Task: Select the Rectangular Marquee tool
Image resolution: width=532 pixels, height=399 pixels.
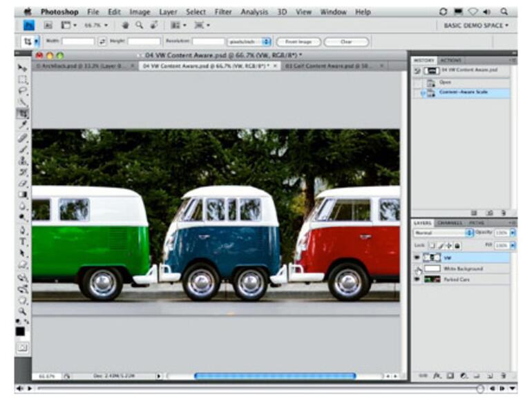Action: point(22,79)
